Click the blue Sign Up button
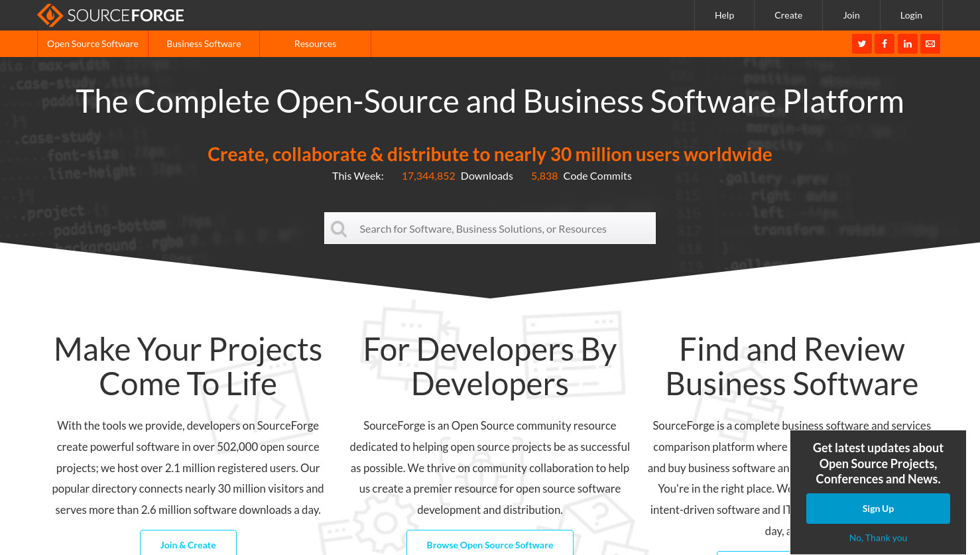The image size is (980, 555). click(878, 509)
